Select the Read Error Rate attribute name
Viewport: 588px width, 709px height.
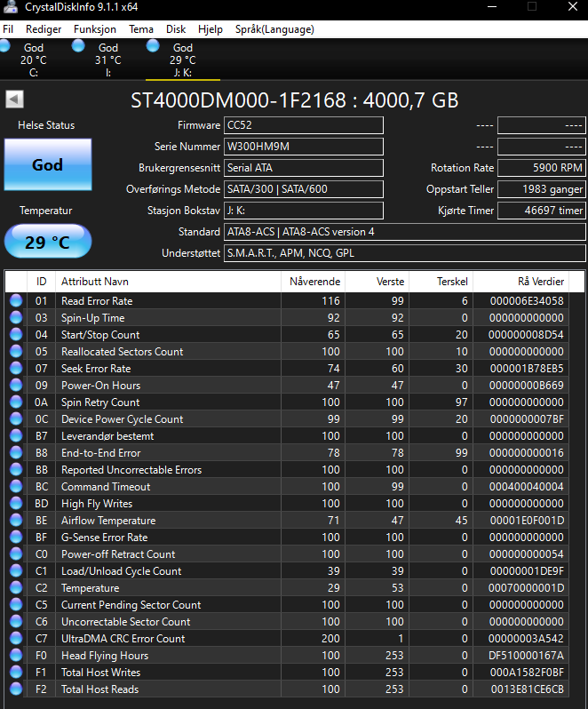(97, 301)
